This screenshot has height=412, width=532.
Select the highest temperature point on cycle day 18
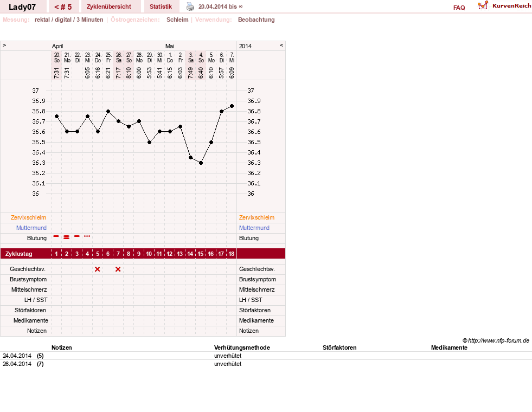click(x=232, y=106)
